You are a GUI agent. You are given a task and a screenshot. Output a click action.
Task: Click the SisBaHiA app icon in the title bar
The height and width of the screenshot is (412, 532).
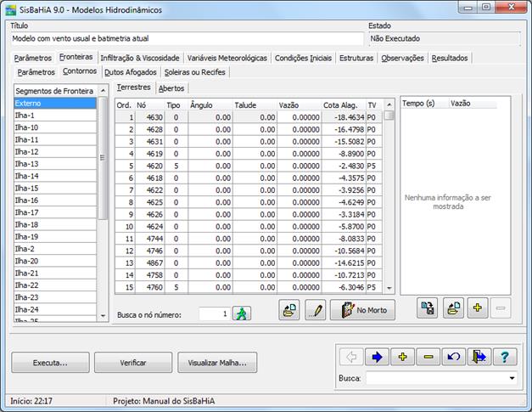click(11, 10)
